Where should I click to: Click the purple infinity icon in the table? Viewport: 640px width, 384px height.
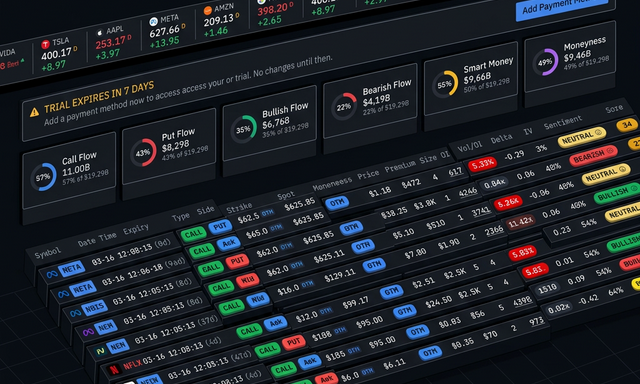(88, 332)
